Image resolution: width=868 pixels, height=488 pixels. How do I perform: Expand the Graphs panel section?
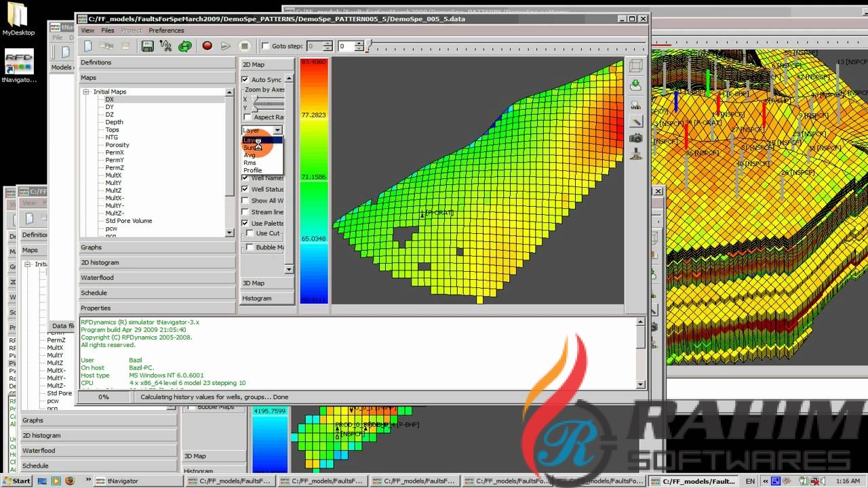pos(157,247)
